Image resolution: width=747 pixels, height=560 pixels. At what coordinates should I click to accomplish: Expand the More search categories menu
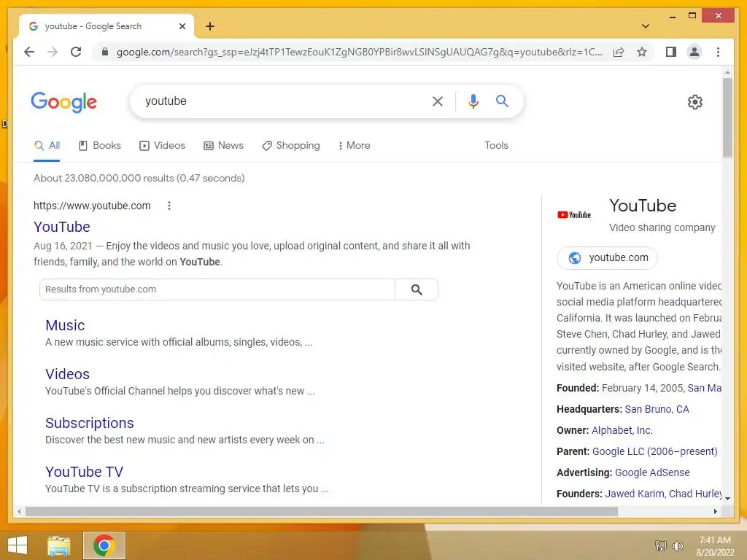[354, 146]
